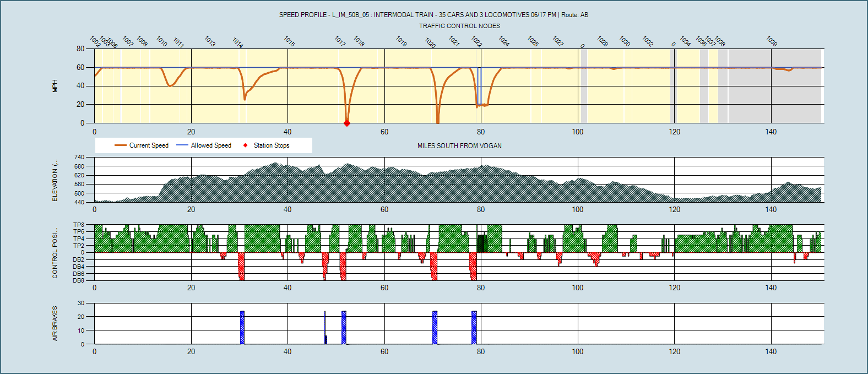Click the AIR BRAKES axis label

pos(55,324)
